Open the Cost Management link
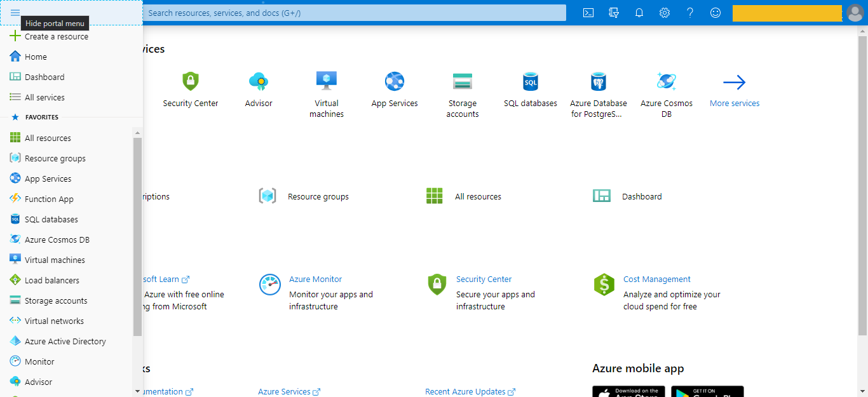 click(x=656, y=279)
